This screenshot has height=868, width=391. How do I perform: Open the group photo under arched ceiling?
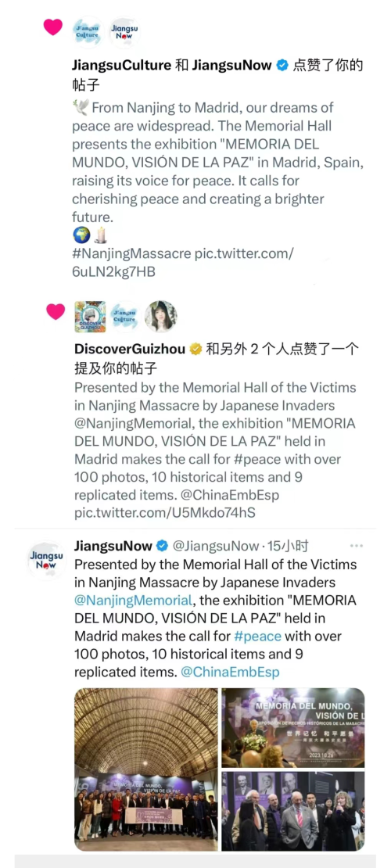pyautogui.click(x=146, y=769)
